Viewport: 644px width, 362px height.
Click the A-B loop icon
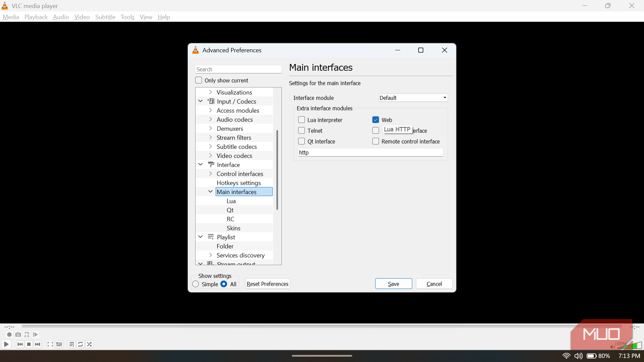pos(27,335)
